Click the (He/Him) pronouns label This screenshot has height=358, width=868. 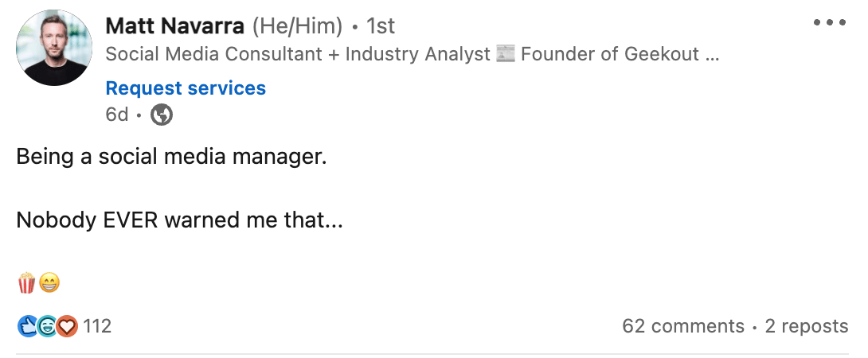pos(297,25)
